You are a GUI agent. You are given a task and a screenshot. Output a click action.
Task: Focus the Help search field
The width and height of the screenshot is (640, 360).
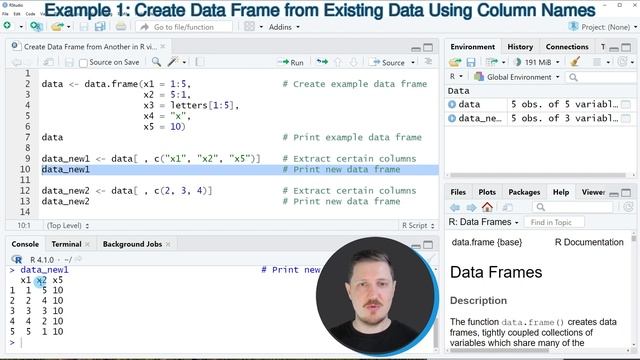[573, 207]
